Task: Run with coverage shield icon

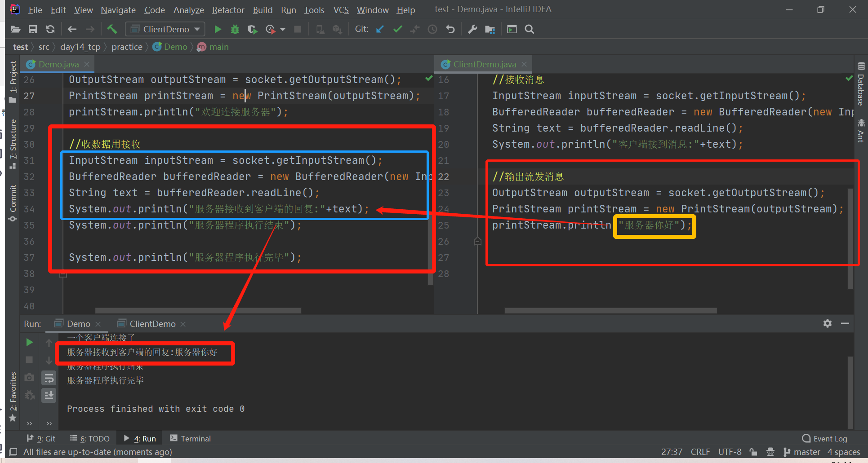Action: 252,29
